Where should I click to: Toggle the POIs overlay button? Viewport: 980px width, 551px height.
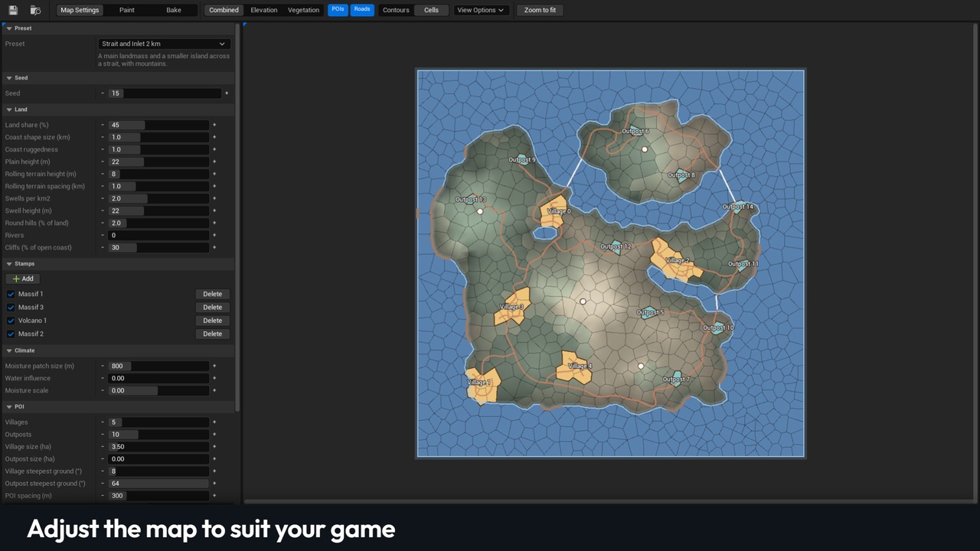338,10
